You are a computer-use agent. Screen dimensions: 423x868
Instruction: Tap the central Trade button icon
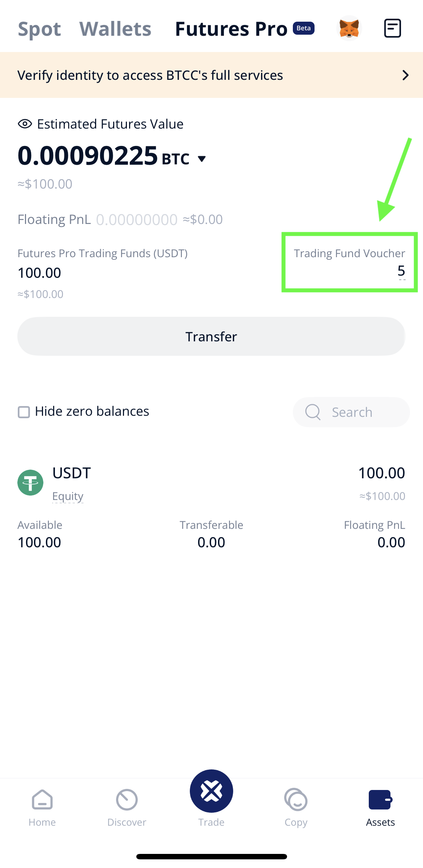[211, 791]
